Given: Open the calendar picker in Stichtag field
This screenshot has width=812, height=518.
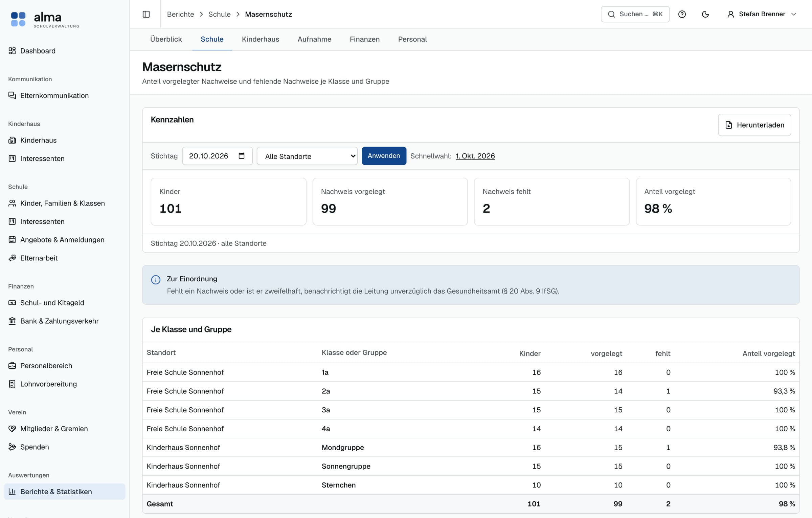Looking at the screenshot, I should pyautogui.click(x=242, y=156).
